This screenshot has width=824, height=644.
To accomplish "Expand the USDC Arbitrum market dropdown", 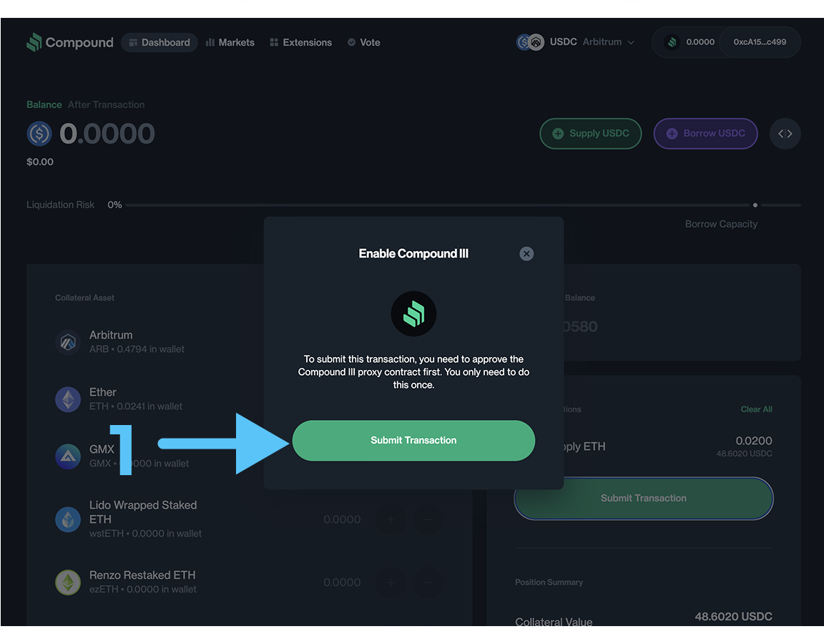I will click(x=576, y=42).
